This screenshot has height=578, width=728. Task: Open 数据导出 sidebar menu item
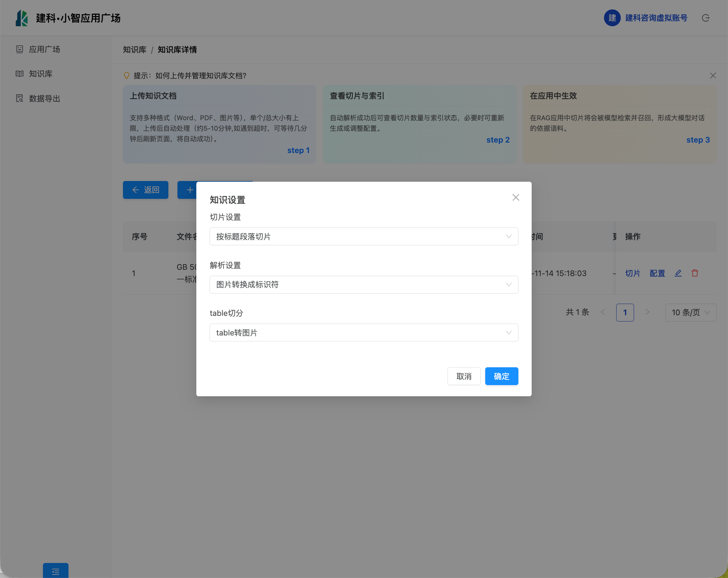pyautogui.click(x=44, y=99)
